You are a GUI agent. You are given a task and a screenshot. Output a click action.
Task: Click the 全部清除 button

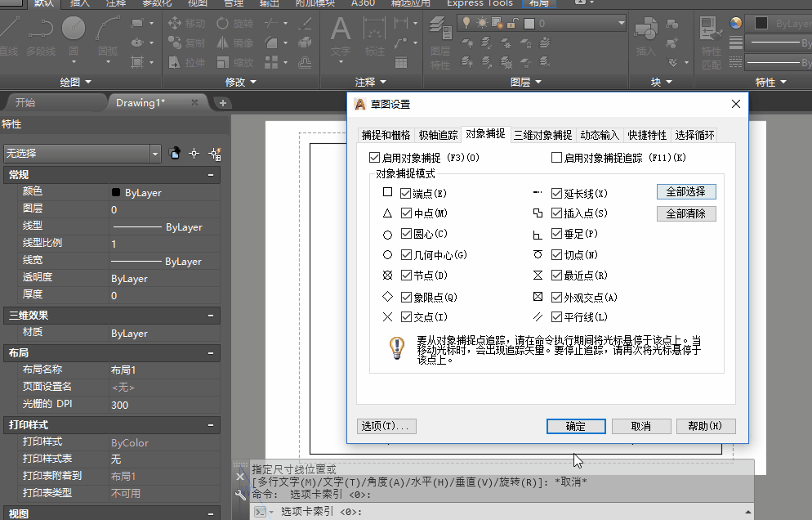click(686, 214)
